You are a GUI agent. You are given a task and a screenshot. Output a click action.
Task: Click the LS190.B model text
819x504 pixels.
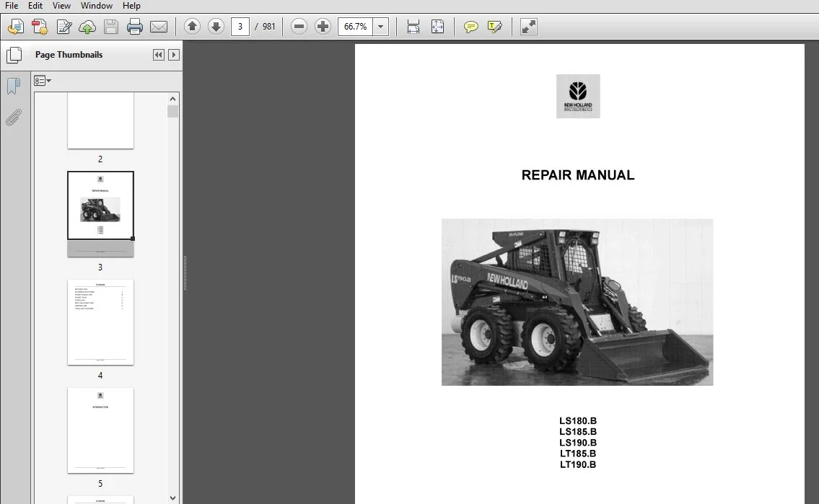click(x=578, y=443)
